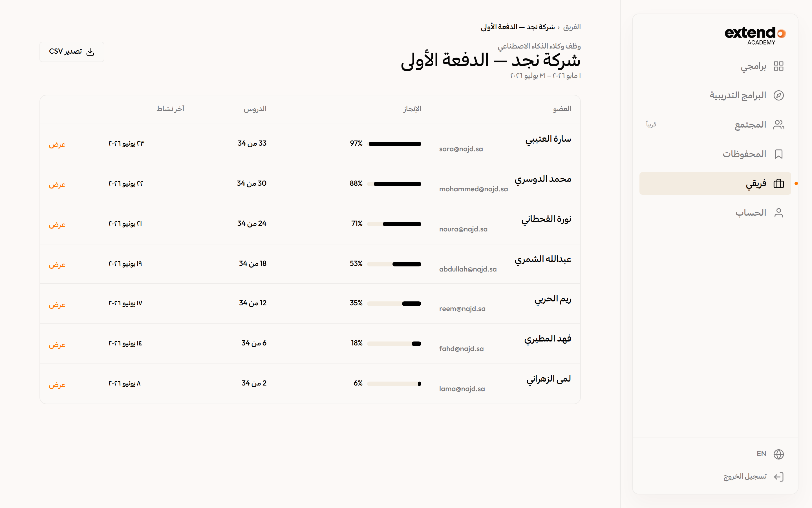Screen dimensions: 812x508
Task: Click the 53% progress bar
Action: pyautogui.click(x=394, y=264)
